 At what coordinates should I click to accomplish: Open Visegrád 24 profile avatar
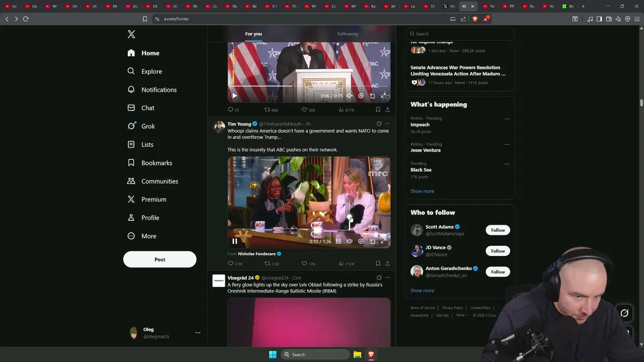point(219,281)
